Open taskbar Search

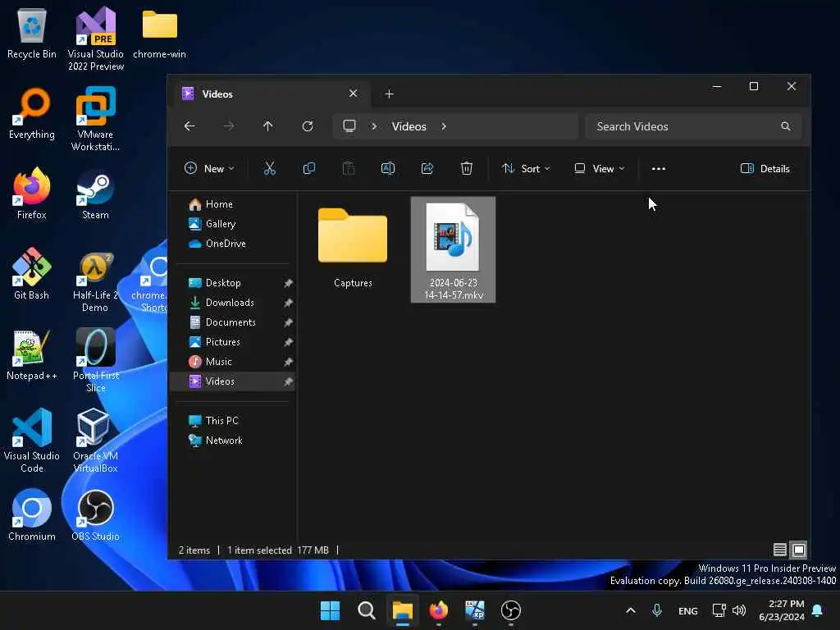pyautogui.click(x=367, y=610)
